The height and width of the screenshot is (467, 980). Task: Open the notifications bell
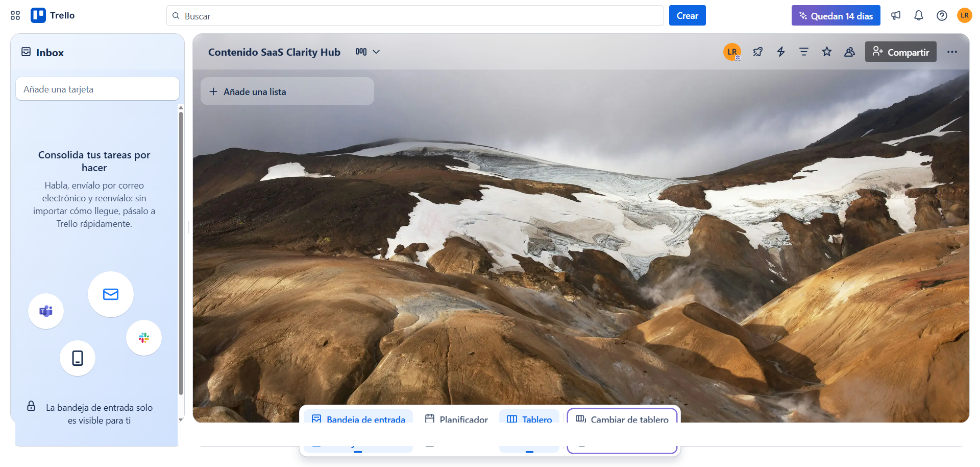coord(919,16)
